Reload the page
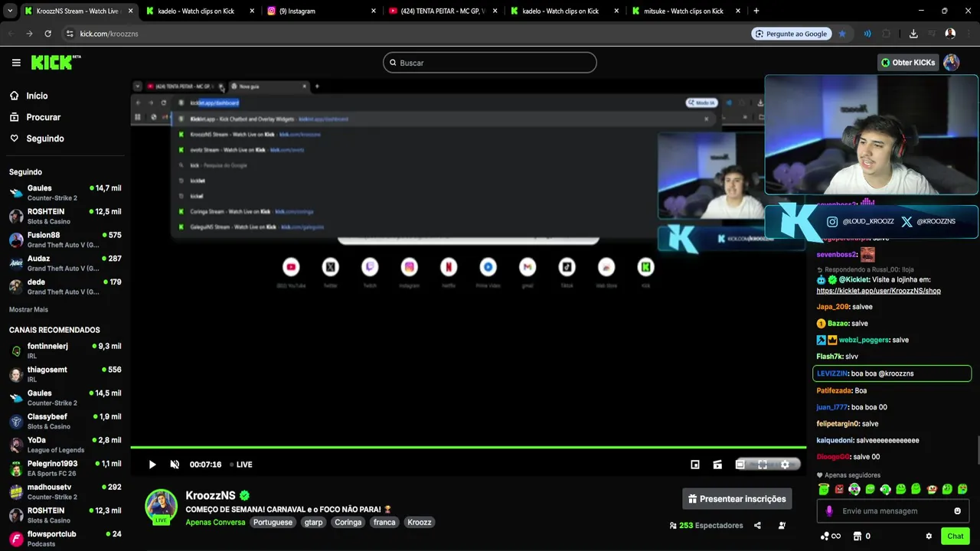The height and width of the screenshot is (551, 980). pyautogui.click(x=47, y=34)
